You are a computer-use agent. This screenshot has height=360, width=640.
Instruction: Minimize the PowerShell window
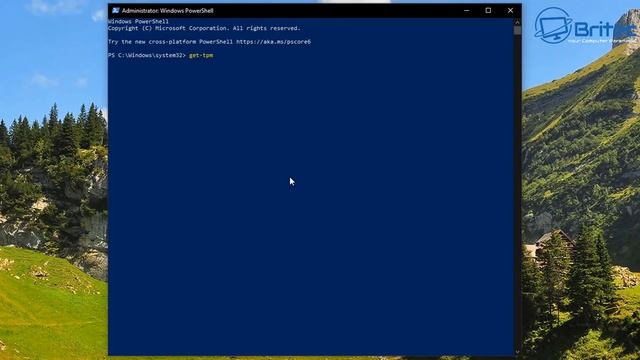pyautogui.click(x=467, y=11)
